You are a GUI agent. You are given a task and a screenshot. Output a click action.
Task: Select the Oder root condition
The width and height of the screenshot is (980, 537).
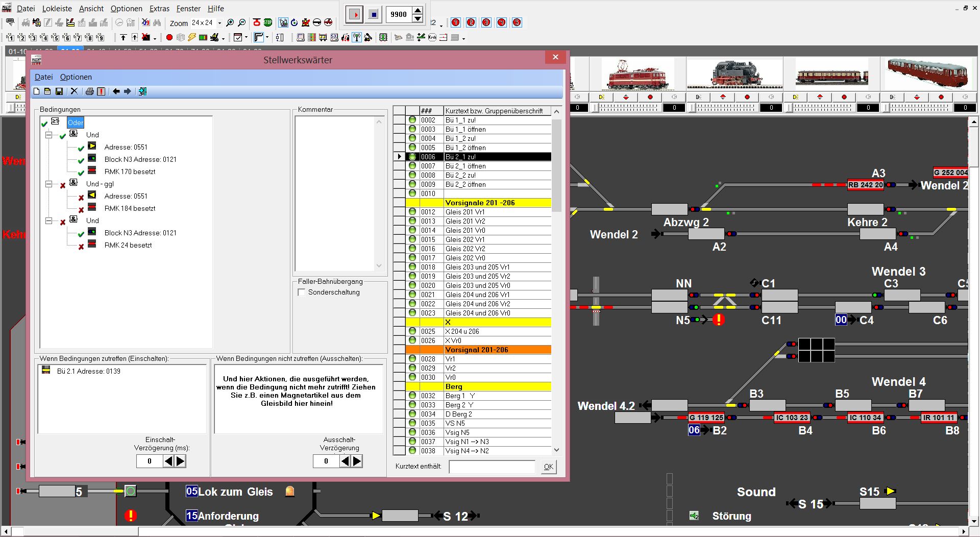pos(75,123)
